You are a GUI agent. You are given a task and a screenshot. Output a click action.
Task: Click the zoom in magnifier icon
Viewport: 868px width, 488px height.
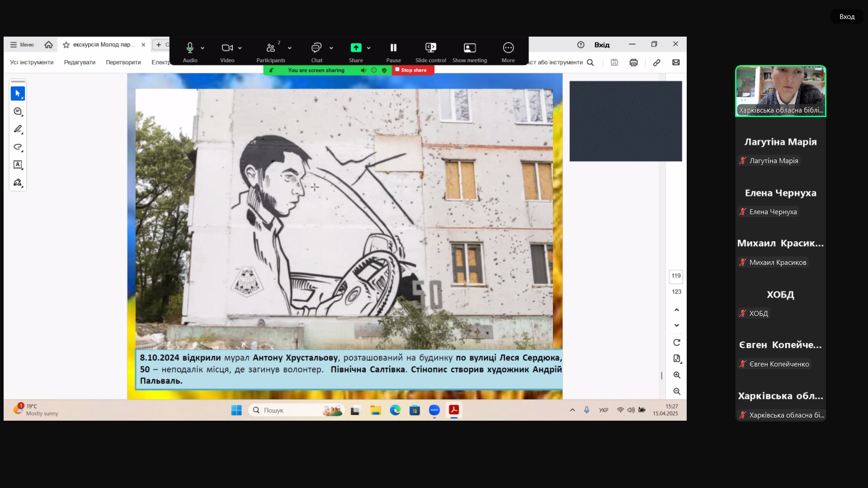point(677,375)
